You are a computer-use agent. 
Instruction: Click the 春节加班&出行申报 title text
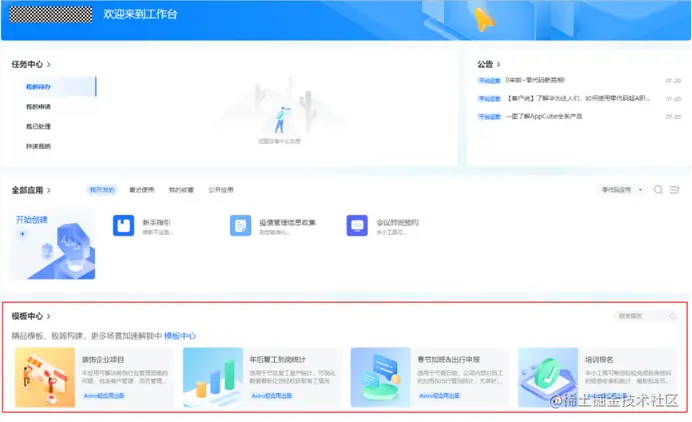coord(448,360)
